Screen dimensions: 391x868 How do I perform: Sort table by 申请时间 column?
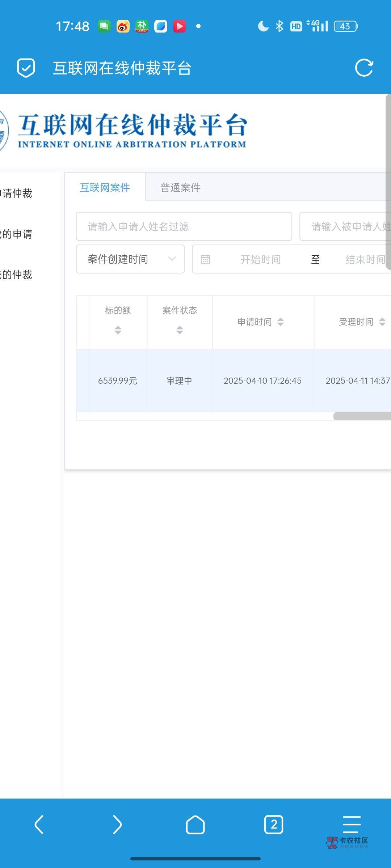281,322
